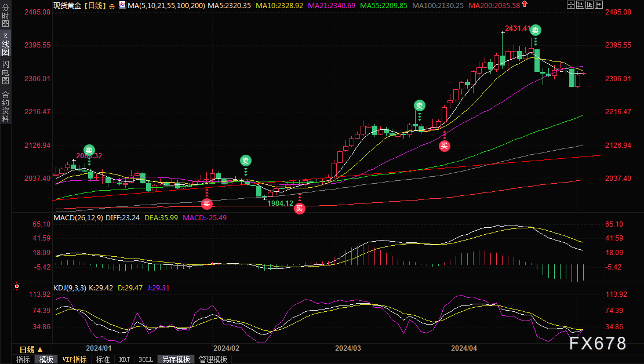This screenshot has width=644, height=364.
Task: Click the MA55:2209.85 value
Action: pos(384,6)
